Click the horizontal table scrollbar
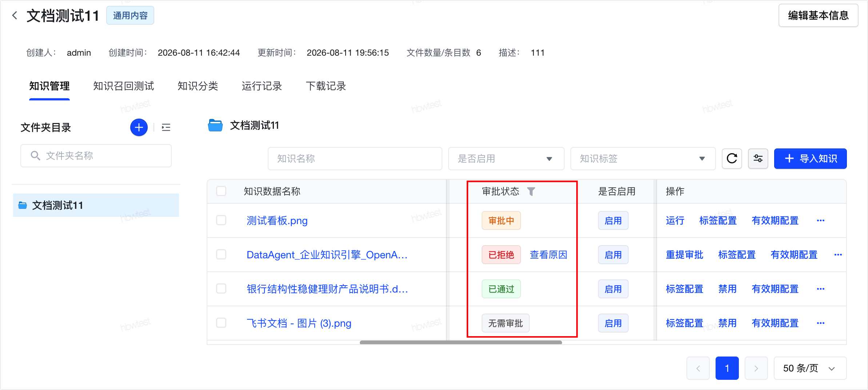Screen dimensions: 868x390 pos(461,342)
